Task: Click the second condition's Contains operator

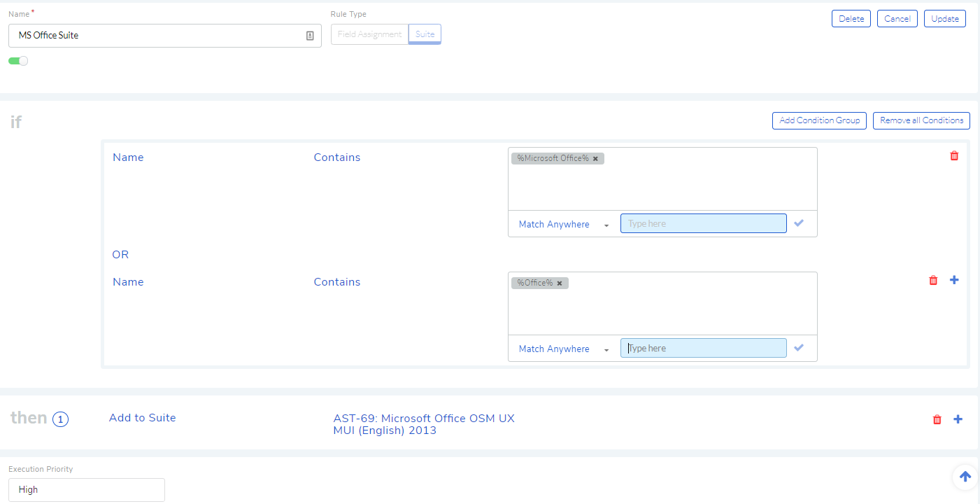Action: point(337,282)
